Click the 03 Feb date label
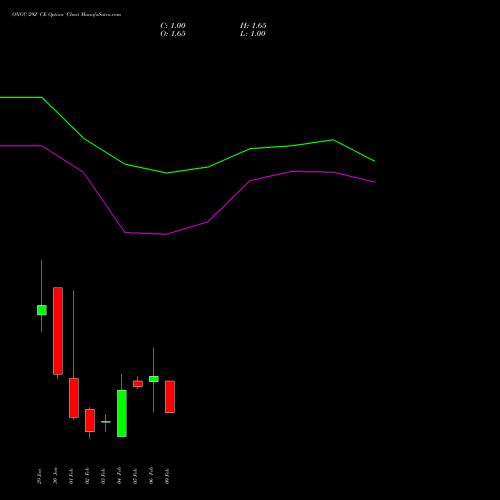The width and height of the screenshot is (500, 500). tap(103, 476)
